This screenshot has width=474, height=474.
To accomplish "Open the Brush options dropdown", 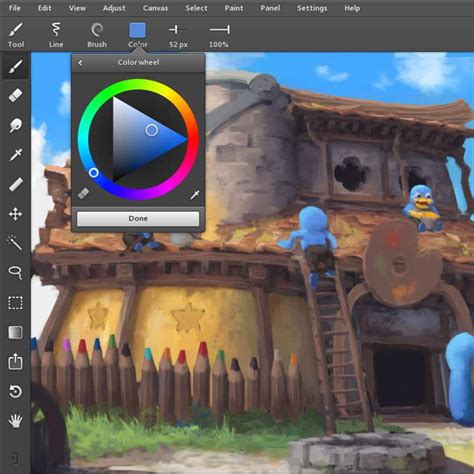I will [x=97, y=35].
